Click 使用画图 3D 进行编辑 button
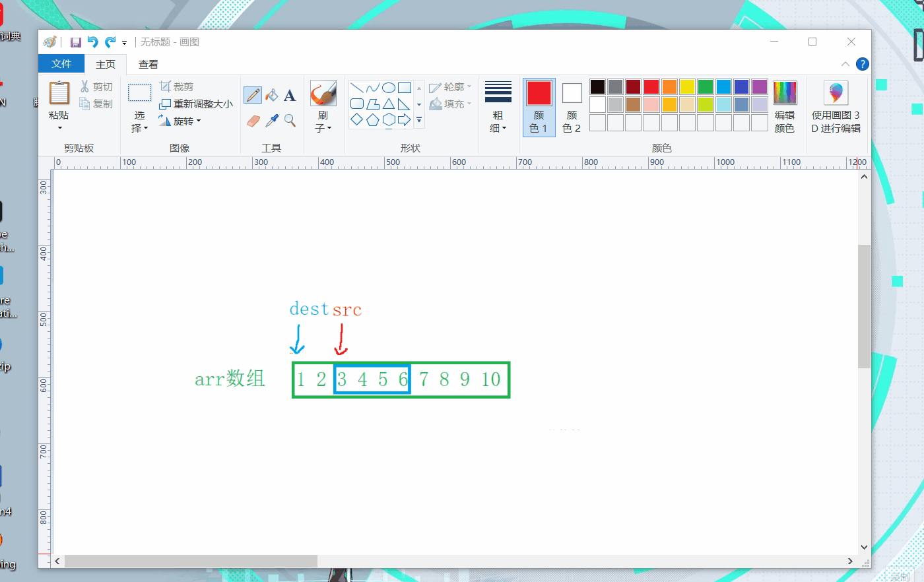 836,107
